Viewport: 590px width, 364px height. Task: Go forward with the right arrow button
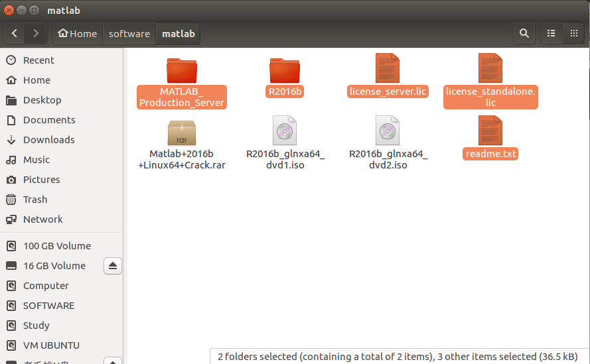pos(36,33)
